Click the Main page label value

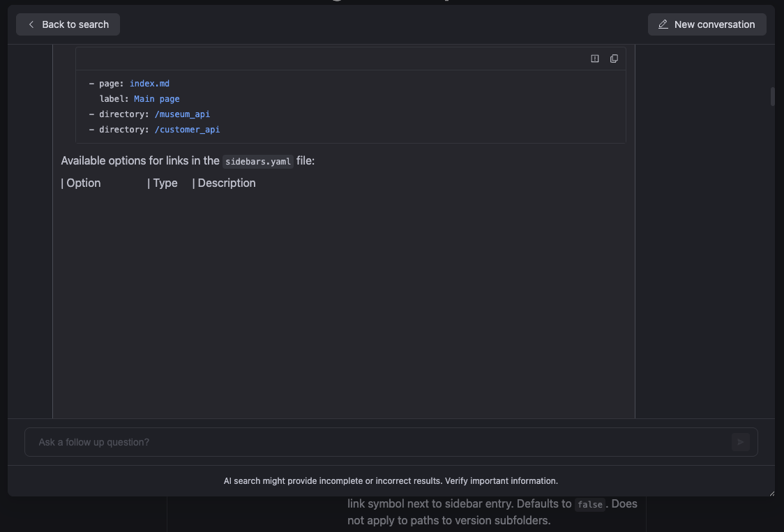156,99
